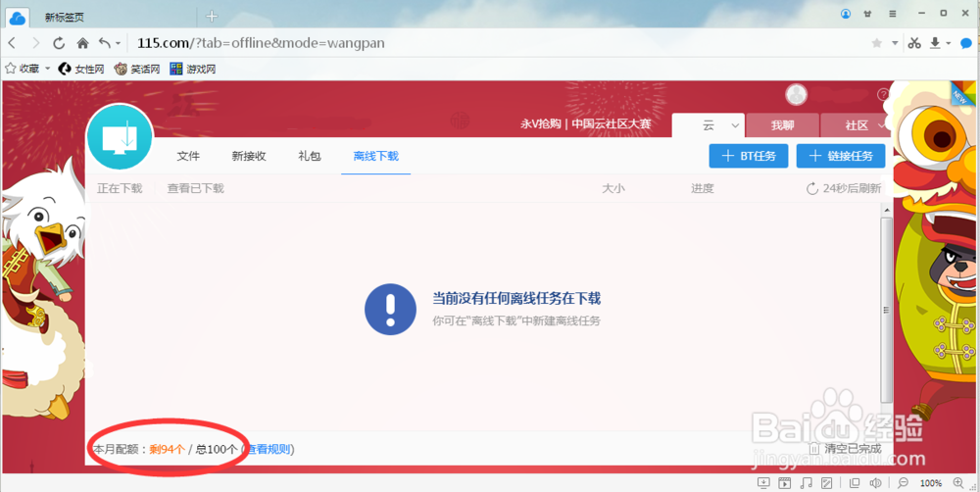Click the status bar window layout icon
980x492 pixels.
(855, 482)
